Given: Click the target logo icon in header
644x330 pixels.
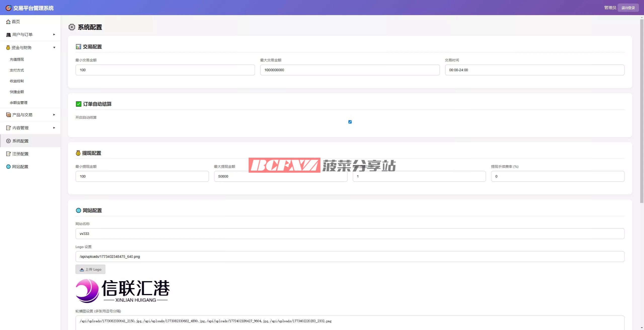Looking at the screenshot, I should click(9, 8).
